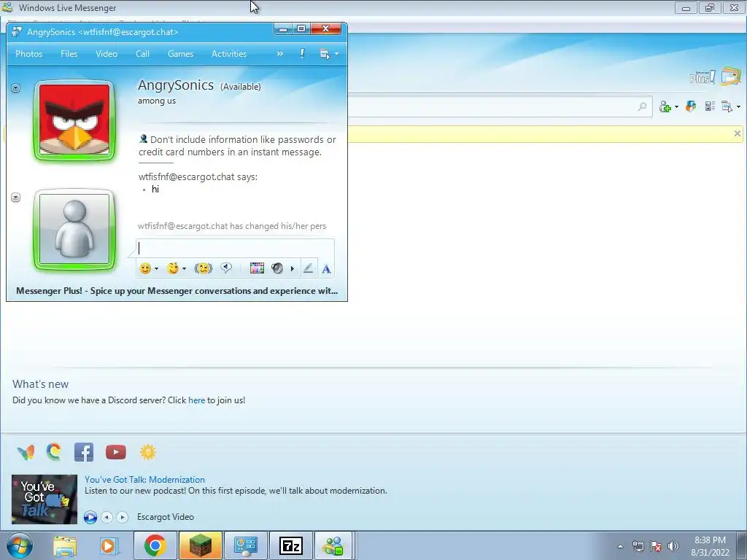Go to previous Escargot Video item
This screenshot has height=560, width=747.
click(x=107, y=517)
